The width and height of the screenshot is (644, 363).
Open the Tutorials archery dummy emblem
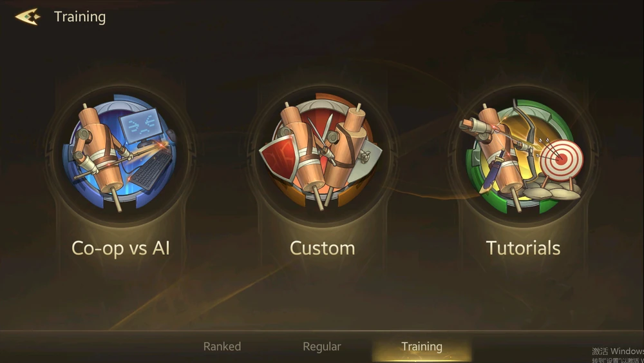(522, 155)
